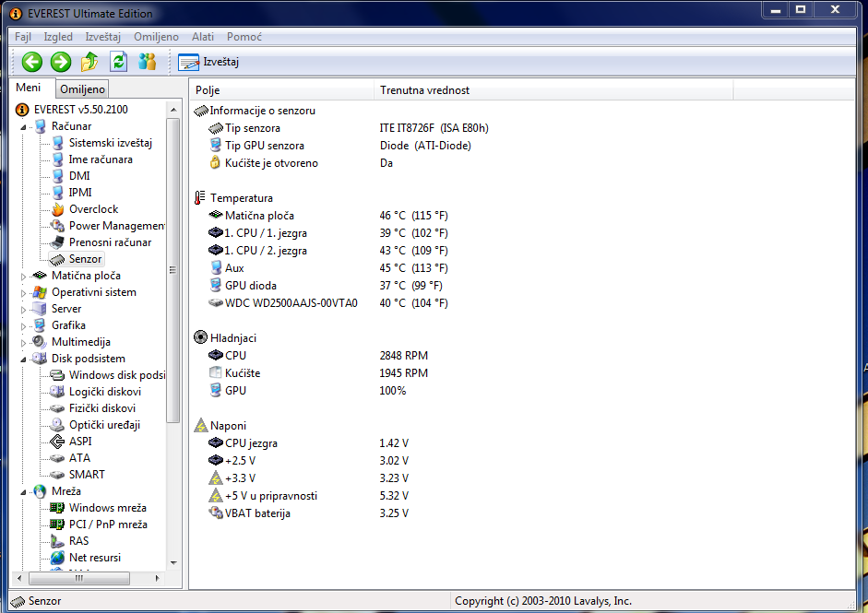Select SMART under Disk podsistem
Screen dimensions: 868x613
(x=87, y=475)
